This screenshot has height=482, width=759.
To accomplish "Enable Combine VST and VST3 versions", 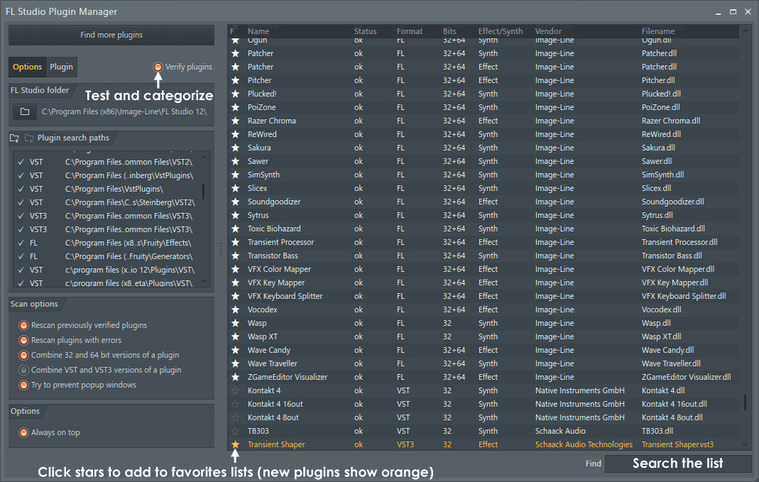I will coord(23,370).
